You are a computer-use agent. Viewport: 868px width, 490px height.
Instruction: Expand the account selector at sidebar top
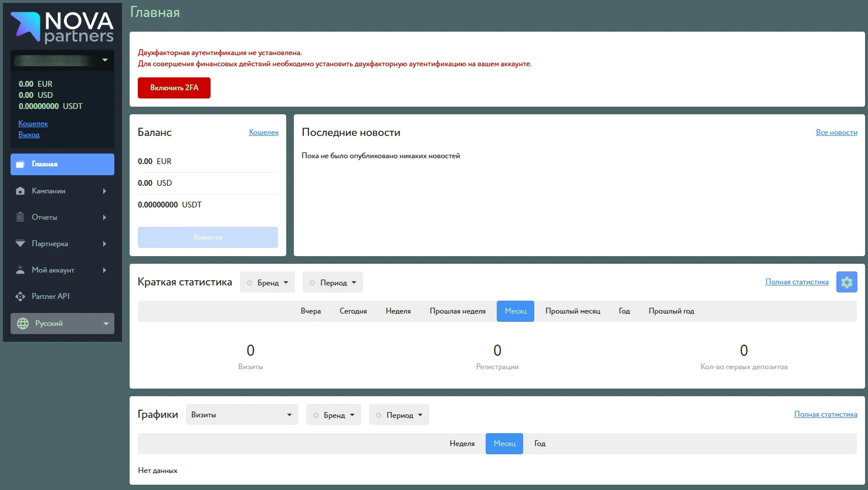62,60
